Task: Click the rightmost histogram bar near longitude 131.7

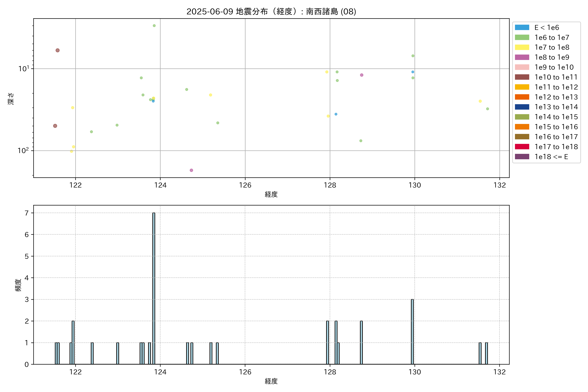Action: 486,353
